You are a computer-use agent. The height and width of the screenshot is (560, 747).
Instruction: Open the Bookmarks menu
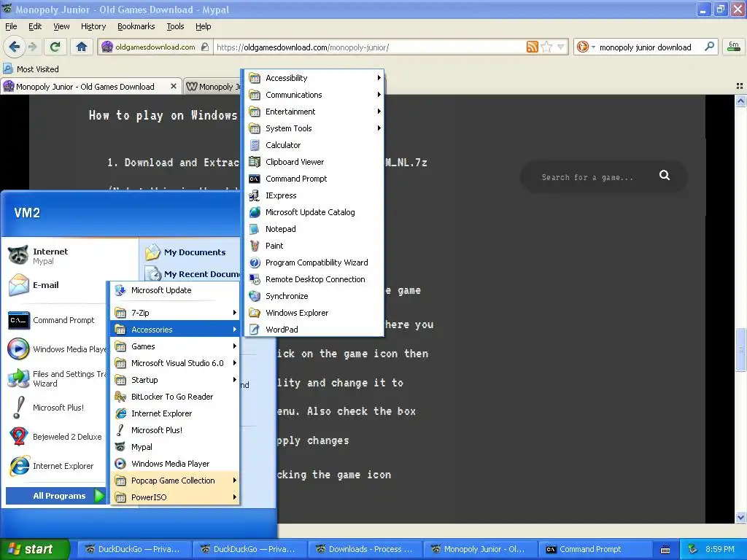pyautogui.click(x=136, y=26)
